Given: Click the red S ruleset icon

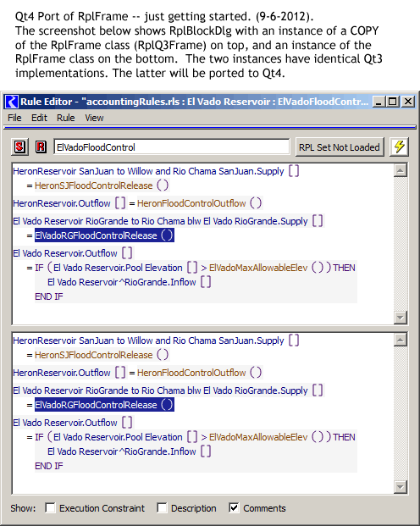Looking at the screenshot, I should tap(19, 147).
